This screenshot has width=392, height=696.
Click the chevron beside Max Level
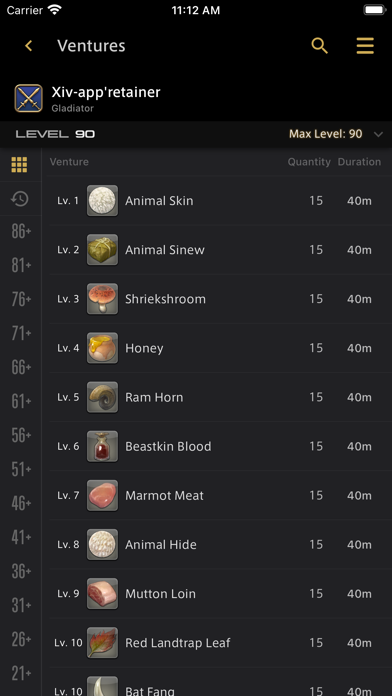pyautogui.click(x=378, y=134)
